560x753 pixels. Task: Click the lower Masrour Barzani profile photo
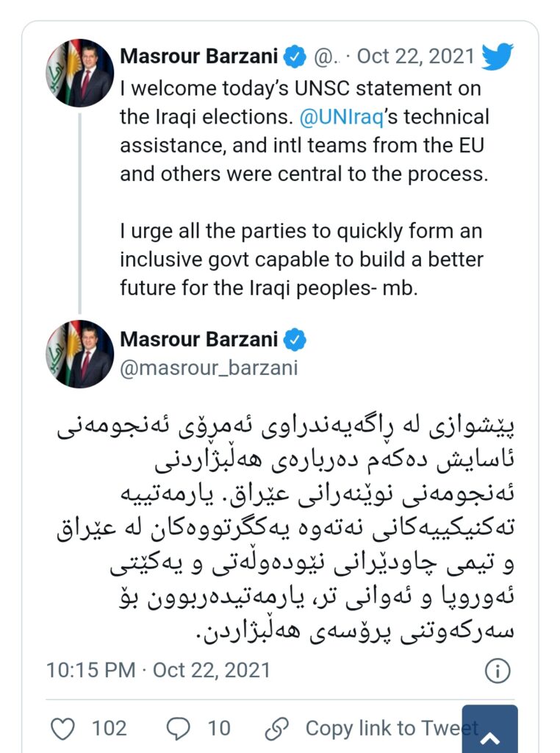click(x=79, y=354)
